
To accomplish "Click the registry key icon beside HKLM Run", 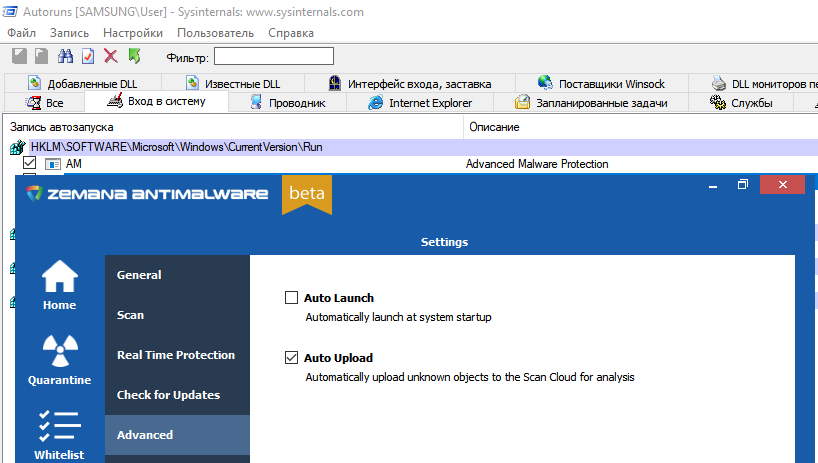I will point(18,148).
